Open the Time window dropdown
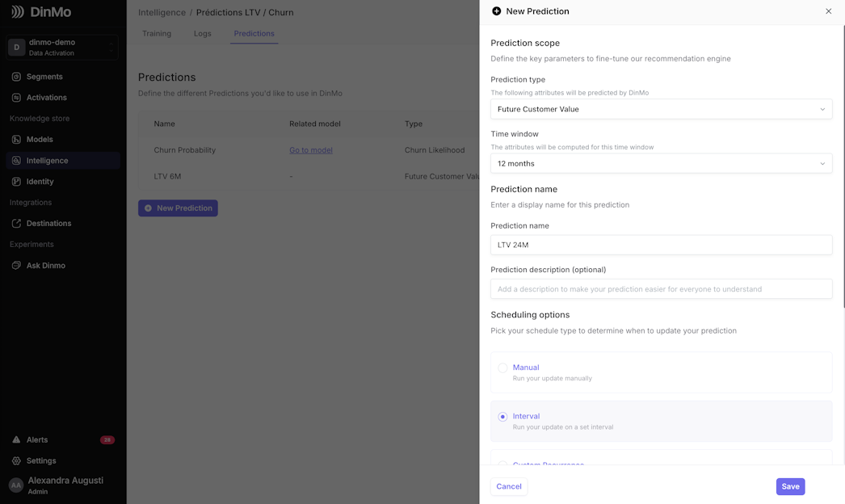 (x=662, y=163)
